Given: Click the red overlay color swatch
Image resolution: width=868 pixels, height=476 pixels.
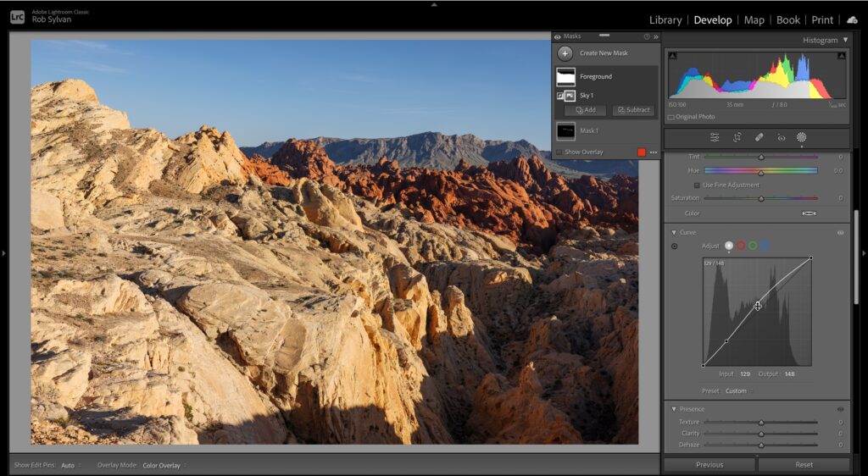Looking at the screenshot, I should [x=642, y=152].
